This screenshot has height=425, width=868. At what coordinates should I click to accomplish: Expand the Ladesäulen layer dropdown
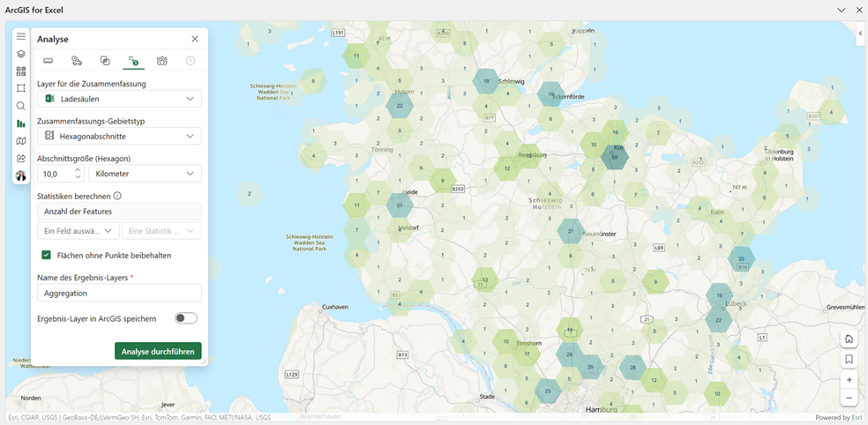click(120, 99)
